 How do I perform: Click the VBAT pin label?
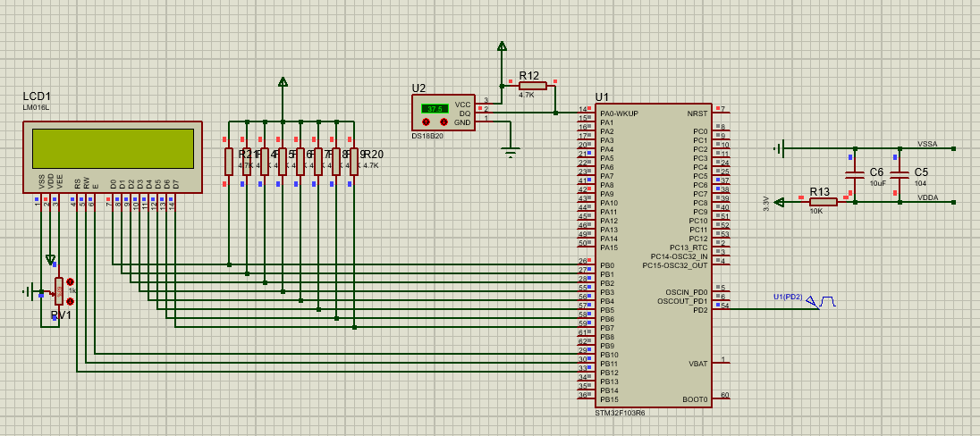698,364
